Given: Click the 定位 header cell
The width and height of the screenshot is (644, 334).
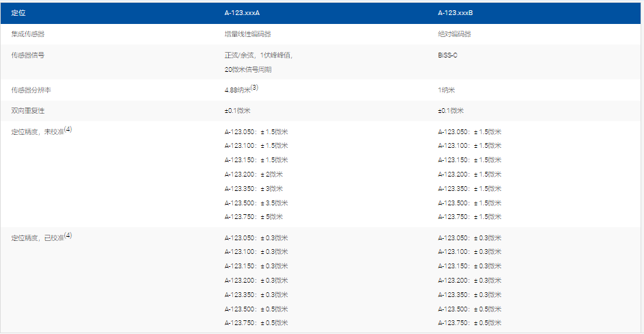Looking at the screenshot, I should click(x=18, y=13).
